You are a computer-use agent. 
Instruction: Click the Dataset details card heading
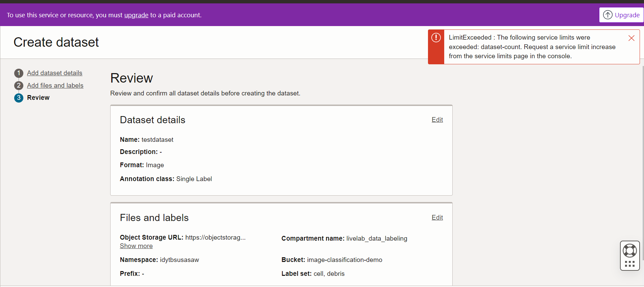click(152, 120)
